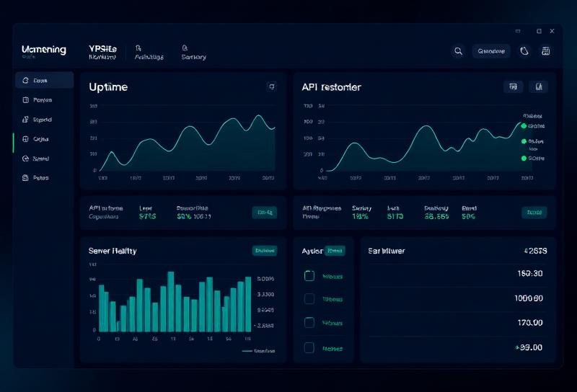The image size is (577, 392).
Task: Check the last checkbox in the Ayder list
Action: (309, 347)
